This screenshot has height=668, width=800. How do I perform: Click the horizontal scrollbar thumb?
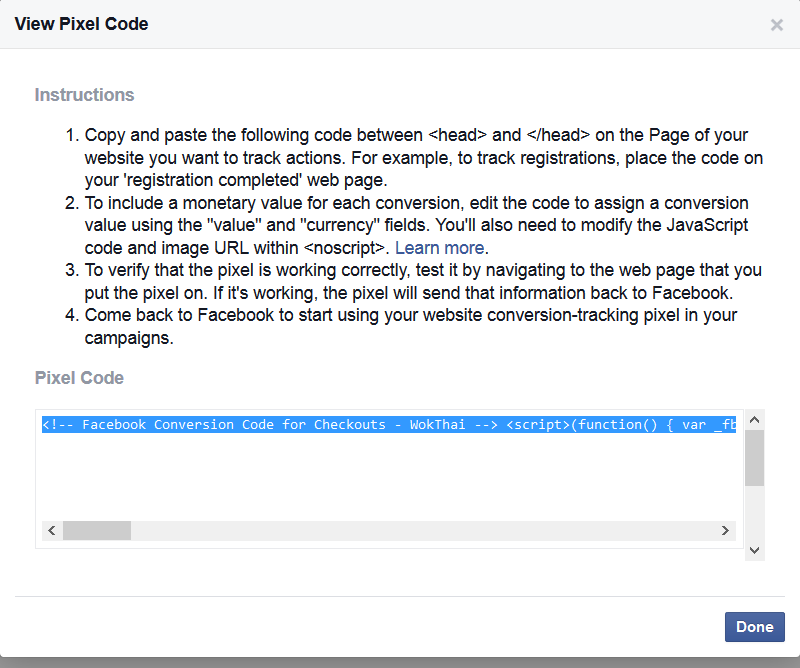tap(97, 531)
